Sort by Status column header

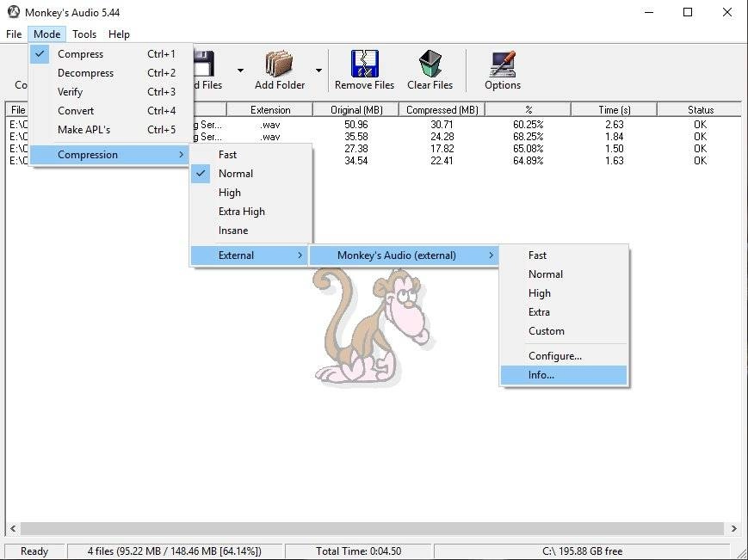pos(700,109)
